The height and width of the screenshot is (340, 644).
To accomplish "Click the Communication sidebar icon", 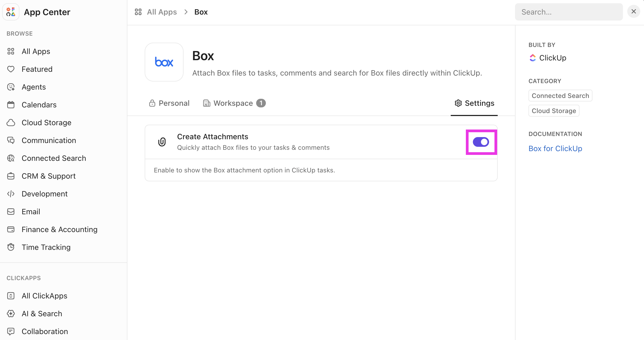I will [x=11, y=140].
